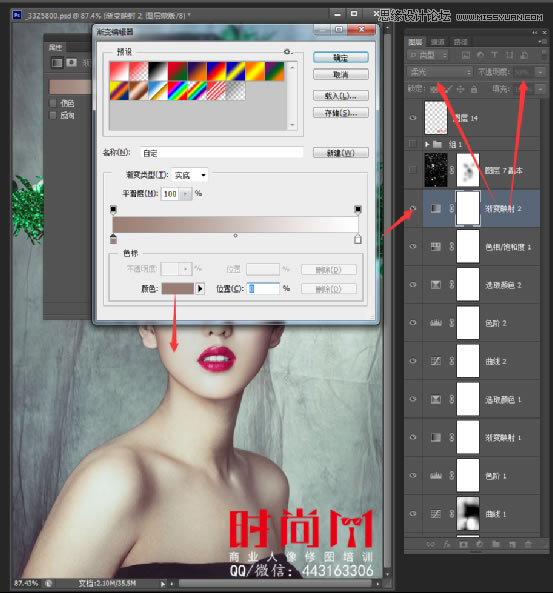The image size is (553, 593).
Task: Open gradient type 实底 dropdown
Action: point(190,175)
